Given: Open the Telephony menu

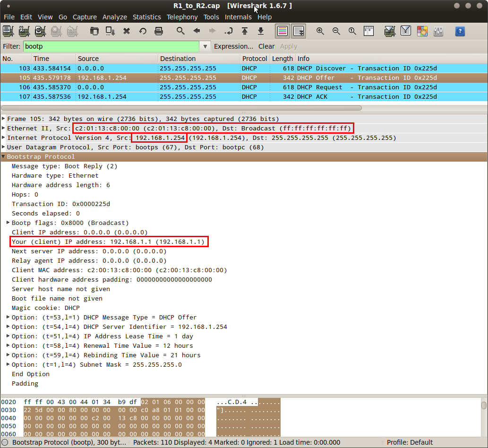Looking at the screenshot, I should (182, 17).
